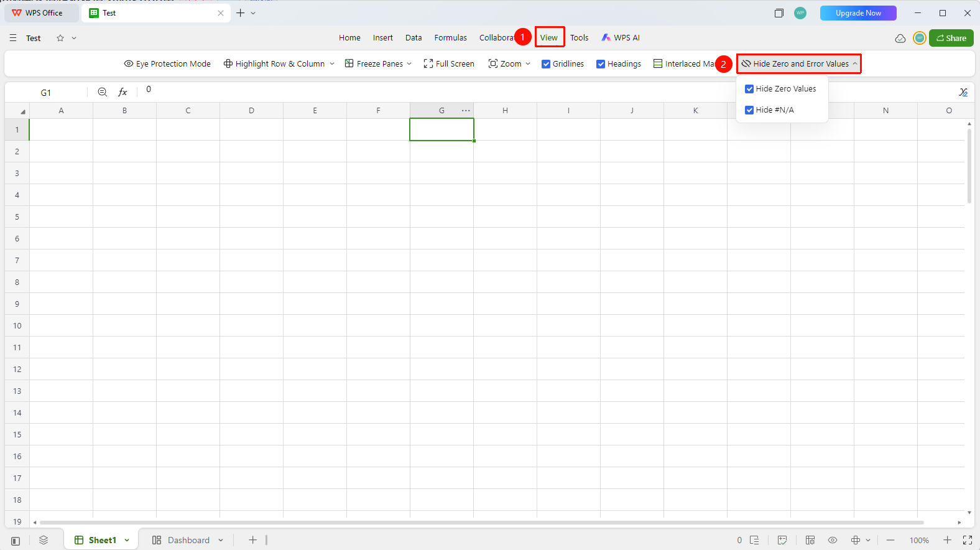Activate Full Screen in the View ribbon
This screenshot has width=980, height=550.
coord(449,64)
